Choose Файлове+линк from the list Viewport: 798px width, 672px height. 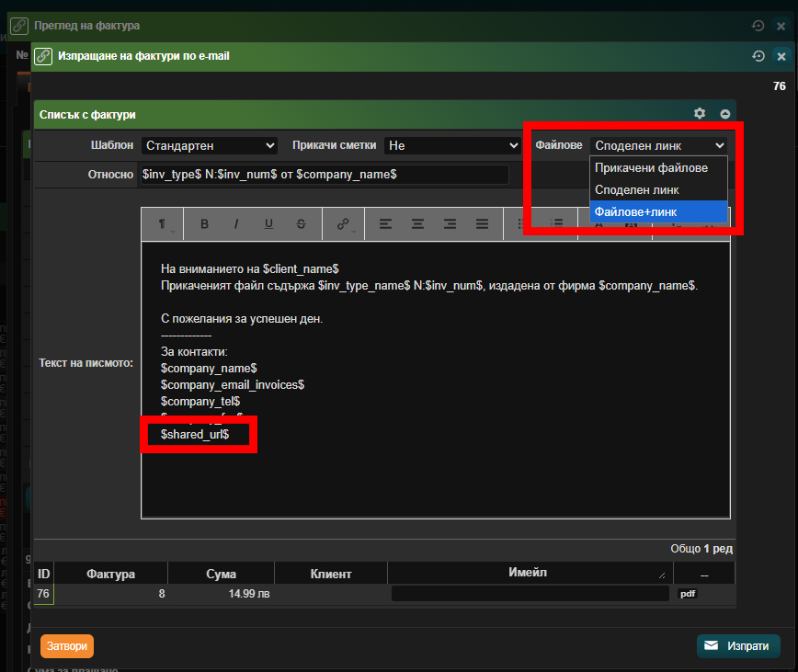pyautogui.click(x=636, y=211)
